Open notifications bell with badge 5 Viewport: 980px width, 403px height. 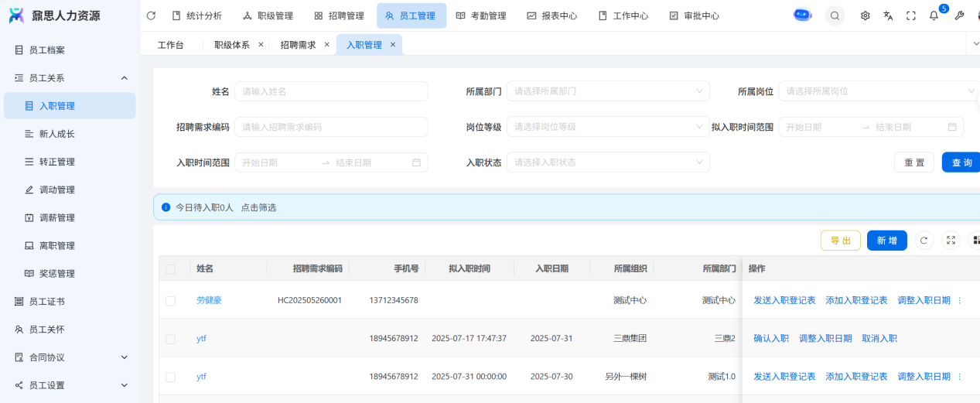point(934,15)
